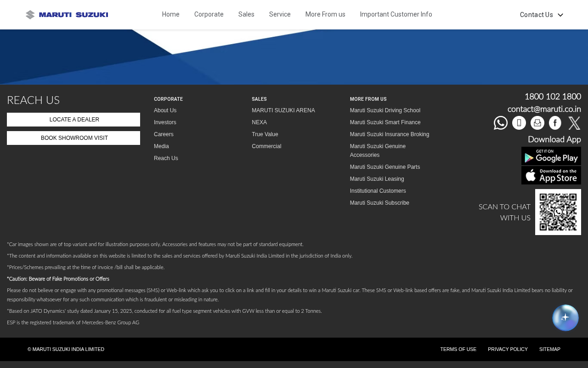Open the Sales menu
Screen dimensions: 588x368
coord(246,14)
